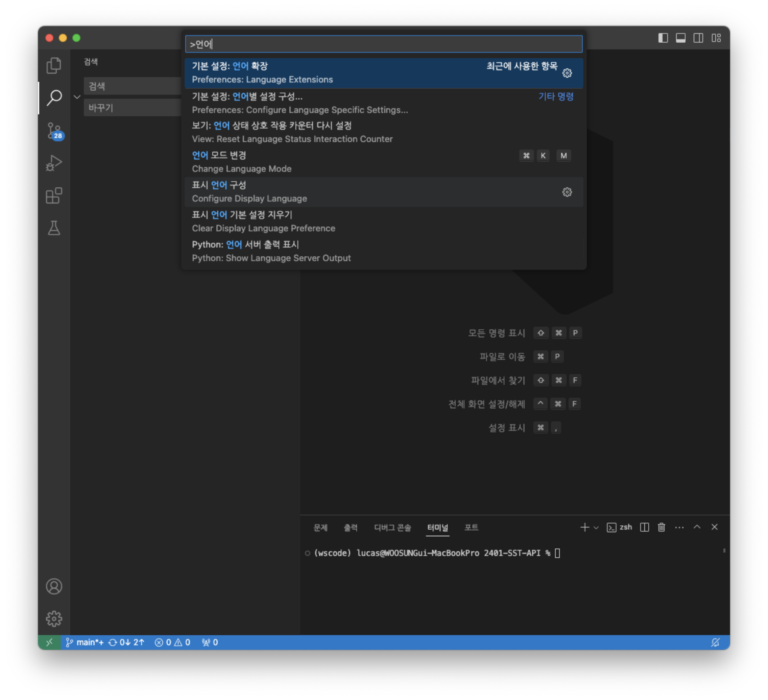Open the Extensions view
Screen dimensions: 768x700
tap(54, 196)
